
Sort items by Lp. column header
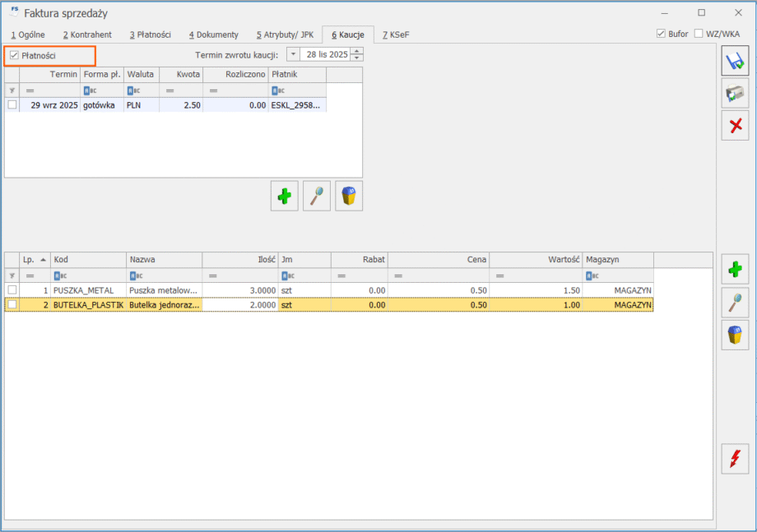coord(35,260)
